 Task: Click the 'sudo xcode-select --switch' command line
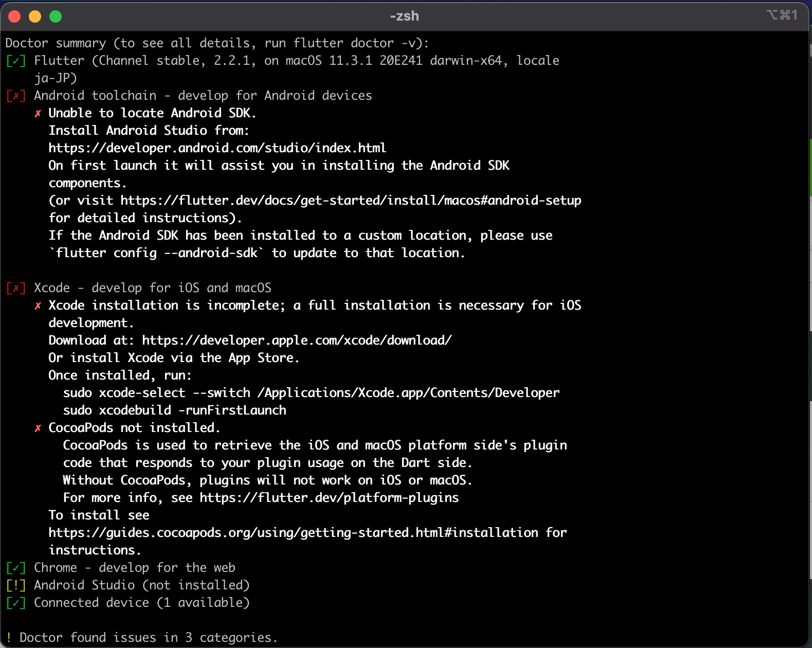point(311,393)
